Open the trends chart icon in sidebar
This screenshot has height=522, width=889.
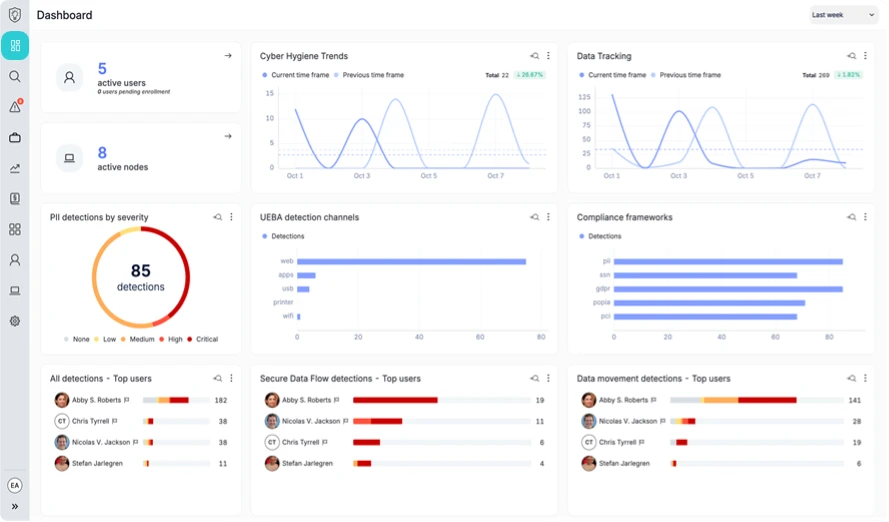[x=15, y=168]
